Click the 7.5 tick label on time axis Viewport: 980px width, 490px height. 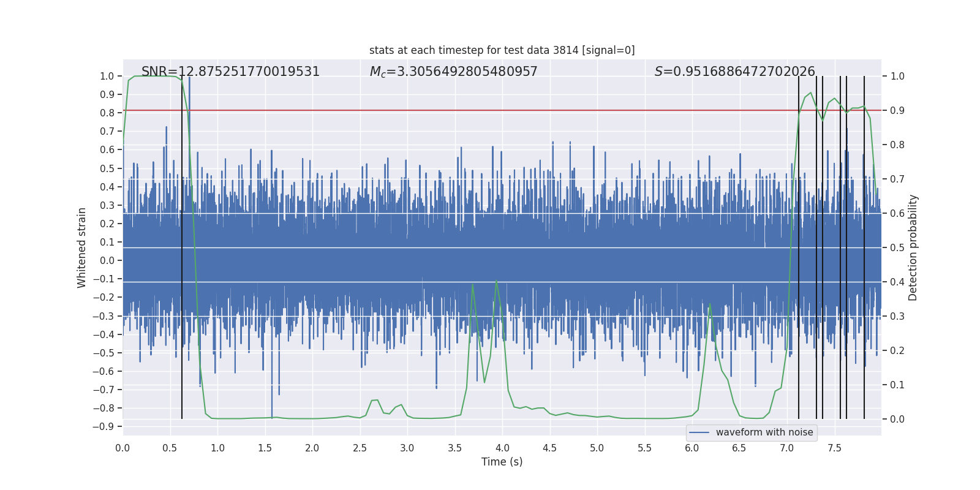[834, 448]
